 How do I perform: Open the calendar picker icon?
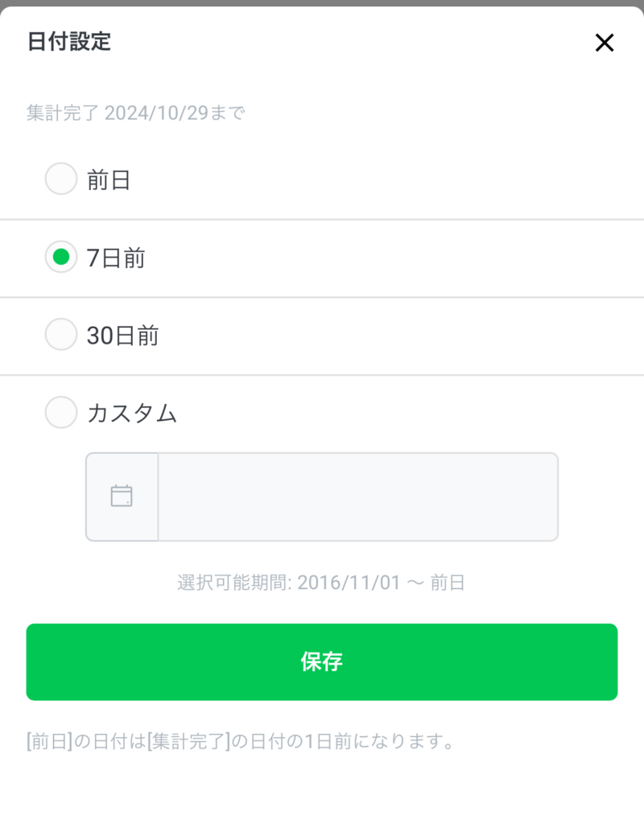point(122,496)
